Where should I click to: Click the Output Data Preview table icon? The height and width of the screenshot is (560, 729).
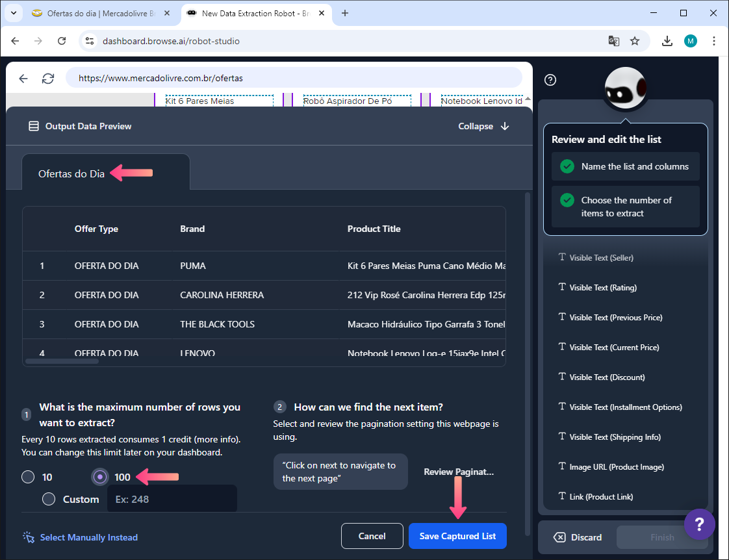coord(34,126)
